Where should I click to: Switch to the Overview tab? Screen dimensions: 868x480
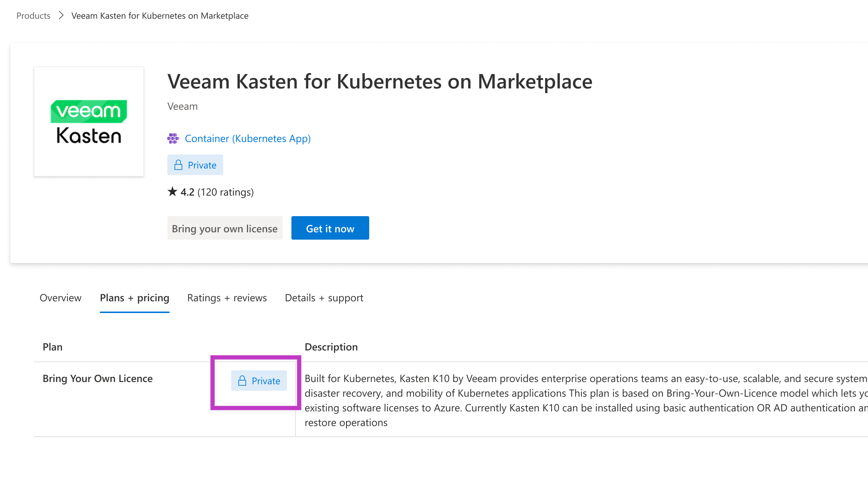[x=61, y=298]
